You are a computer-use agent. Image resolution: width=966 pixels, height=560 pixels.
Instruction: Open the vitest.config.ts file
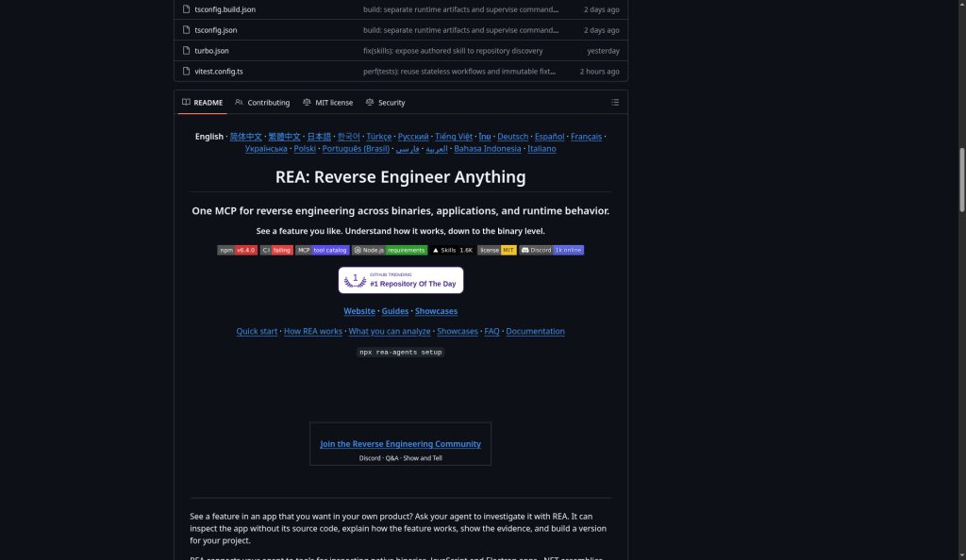coord(219,72)
